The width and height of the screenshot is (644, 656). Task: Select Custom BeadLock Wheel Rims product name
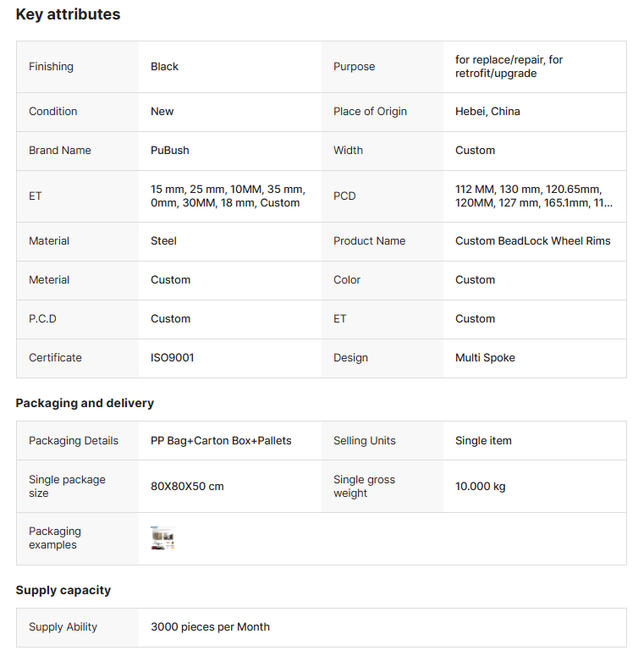pyautogui.click(x=532, y=241)
